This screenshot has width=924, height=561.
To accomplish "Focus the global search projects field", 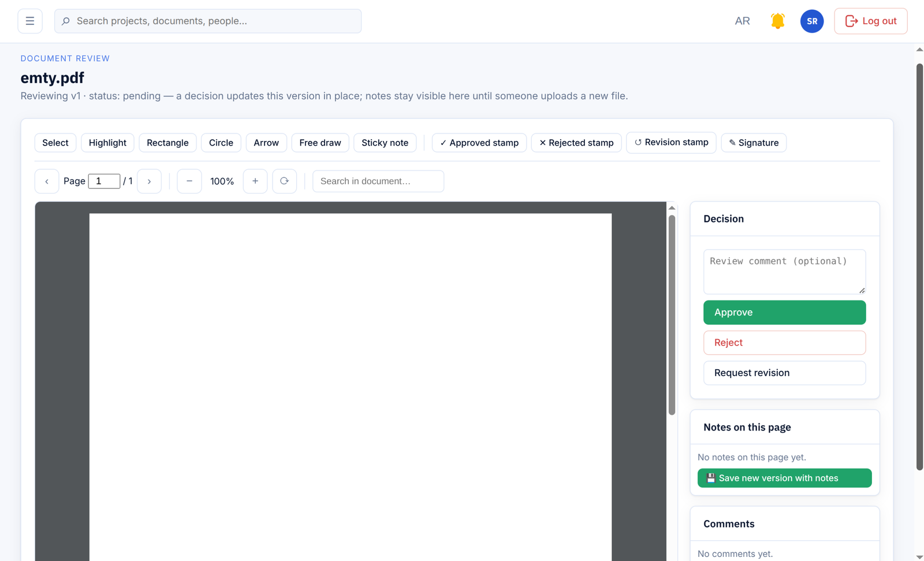I will pyautogui.click(x=208, y=21).
